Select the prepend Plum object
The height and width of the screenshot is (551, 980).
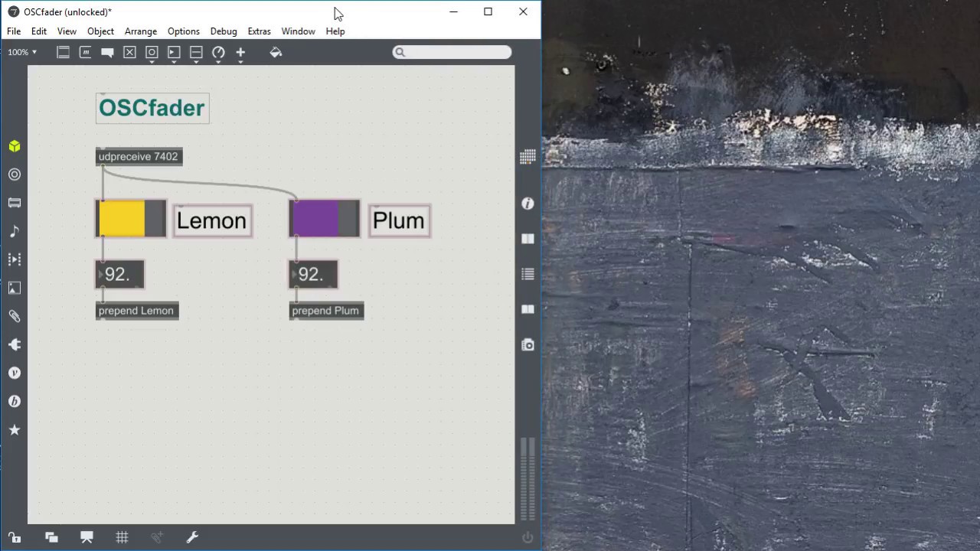pyautogui.click(x=325, y=311)
